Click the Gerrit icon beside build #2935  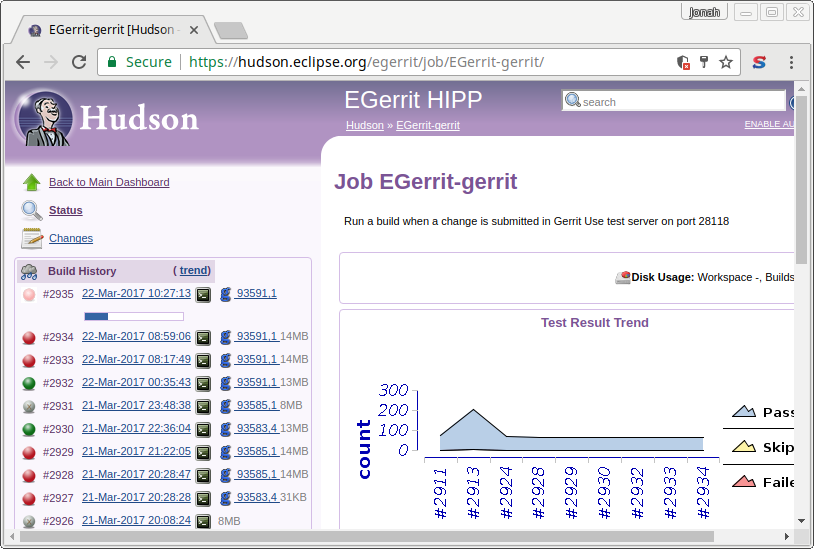coord(225,294)
